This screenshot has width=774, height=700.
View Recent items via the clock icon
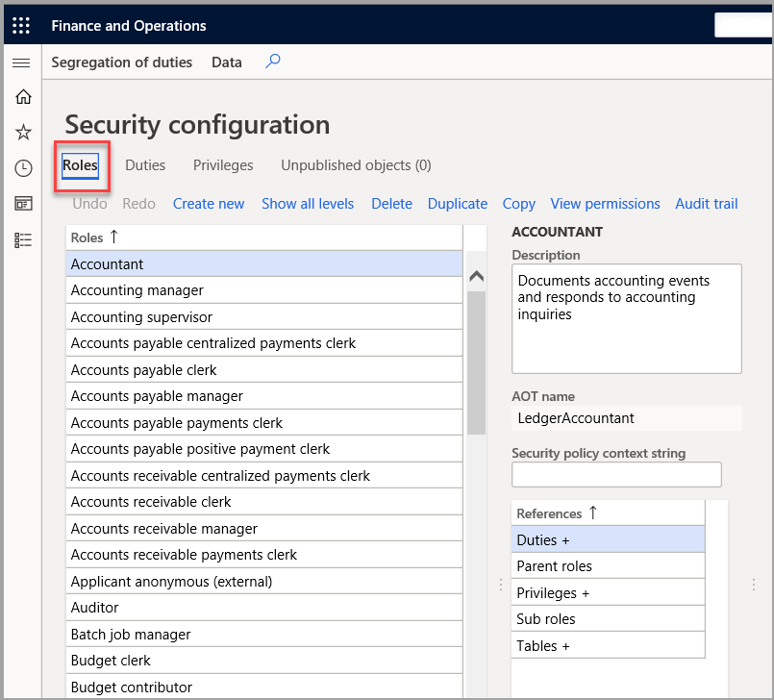pyautogui.click(x=23, y=167)
